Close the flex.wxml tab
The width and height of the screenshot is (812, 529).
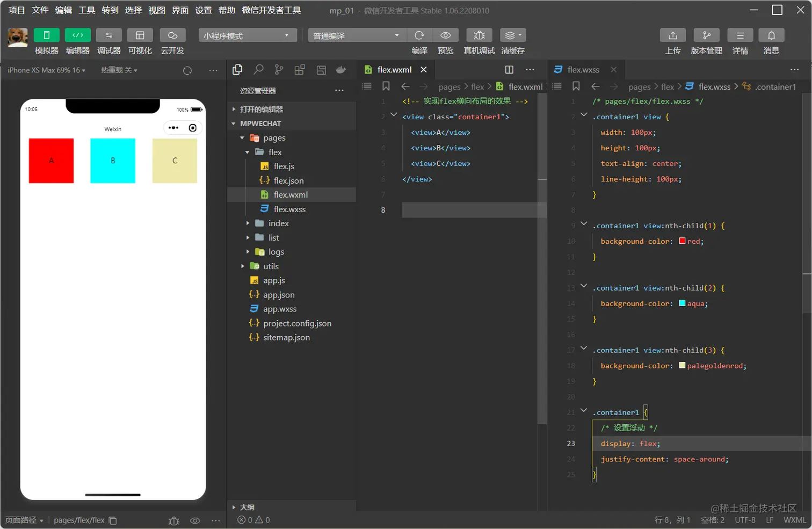(x=424, y=70)
